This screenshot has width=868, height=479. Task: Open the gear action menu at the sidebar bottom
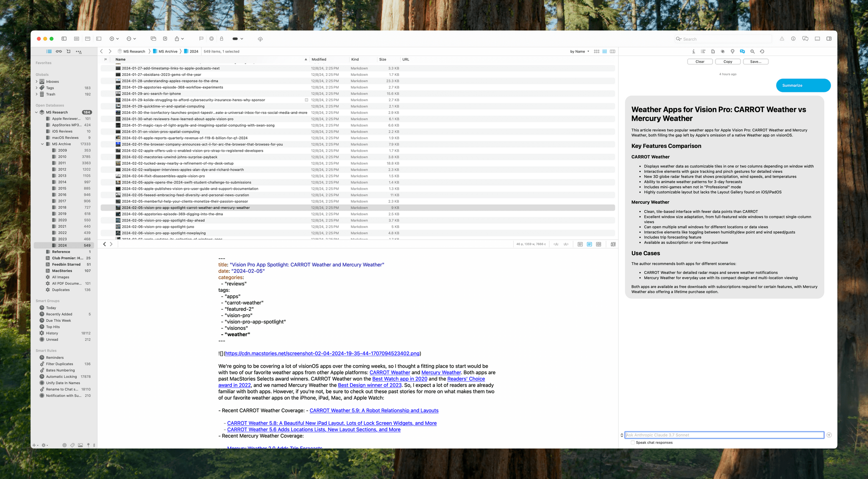[45, 445]
